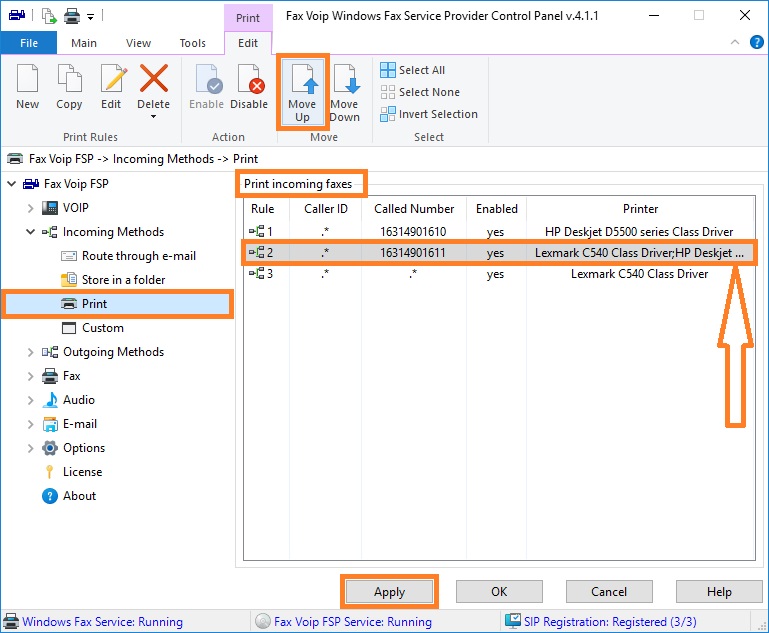The width and height of the screenshot is (769, 633).
Task: Collapse the Fax Voip FSP tree root
Action: (12, 184)
